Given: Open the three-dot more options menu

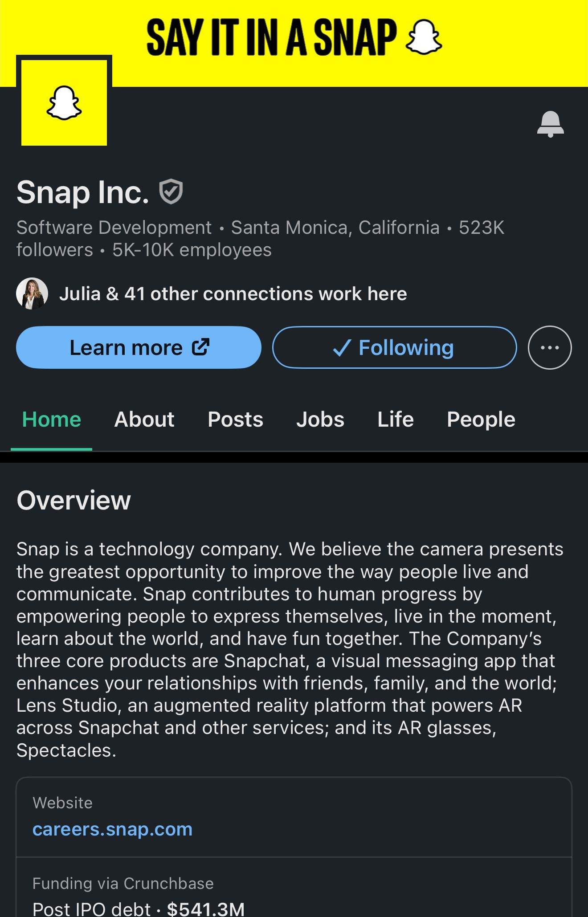Looking at the screenshot, I should (x=550, y=347).
